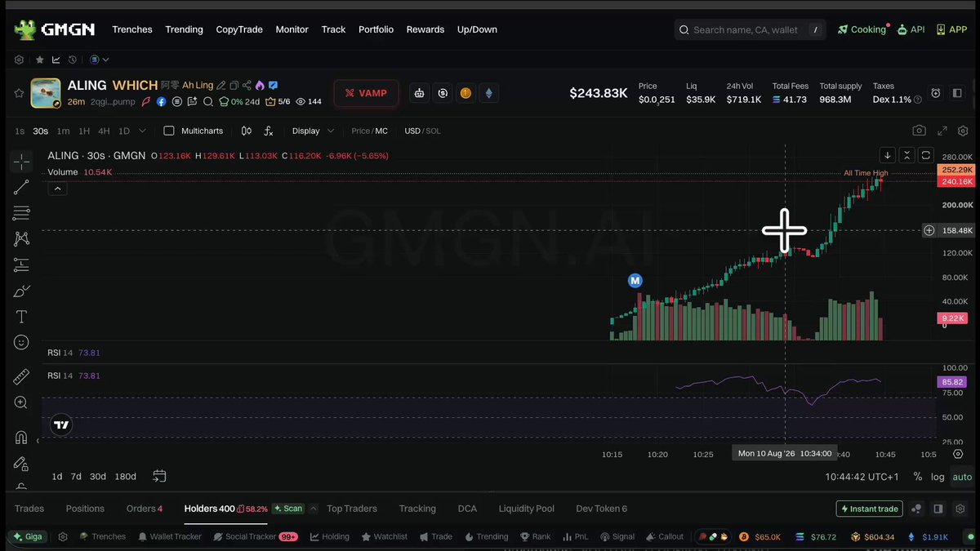
Task: Select the brush drawing tool
Action: click(21, 291)
